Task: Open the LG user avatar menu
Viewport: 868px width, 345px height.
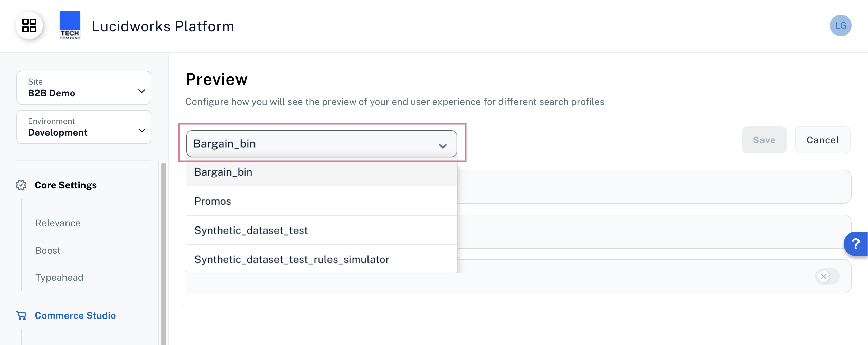Action: tap(840, 25)
